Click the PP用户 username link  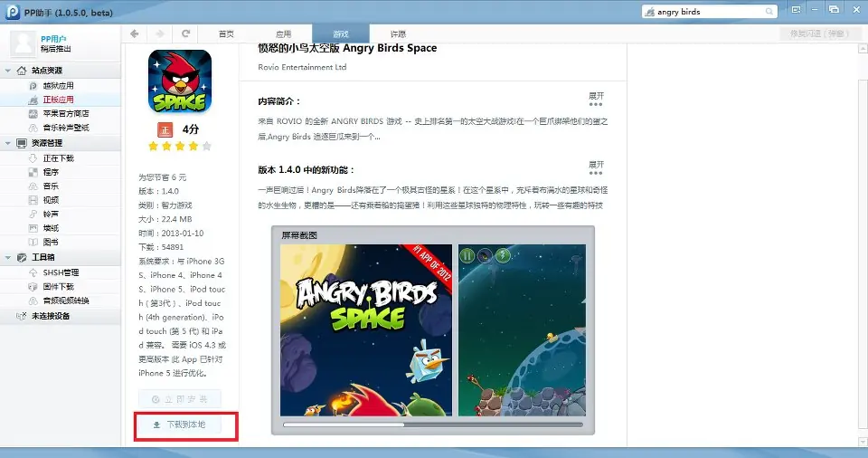(53, 39)
